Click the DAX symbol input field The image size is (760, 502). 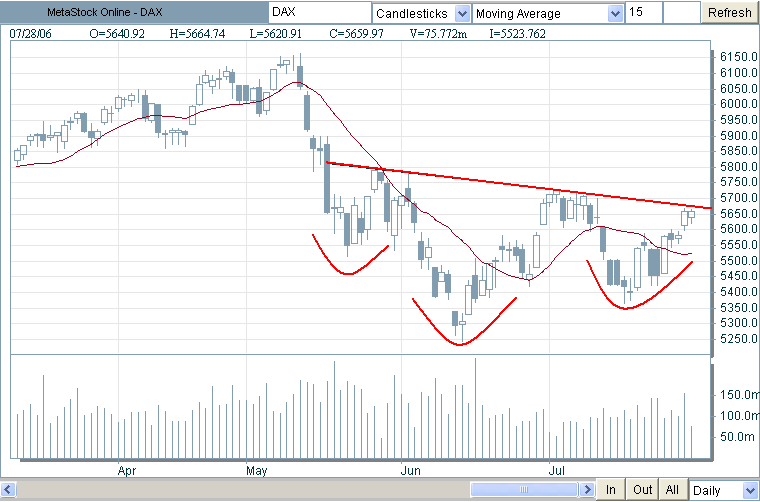pos(320,12)
